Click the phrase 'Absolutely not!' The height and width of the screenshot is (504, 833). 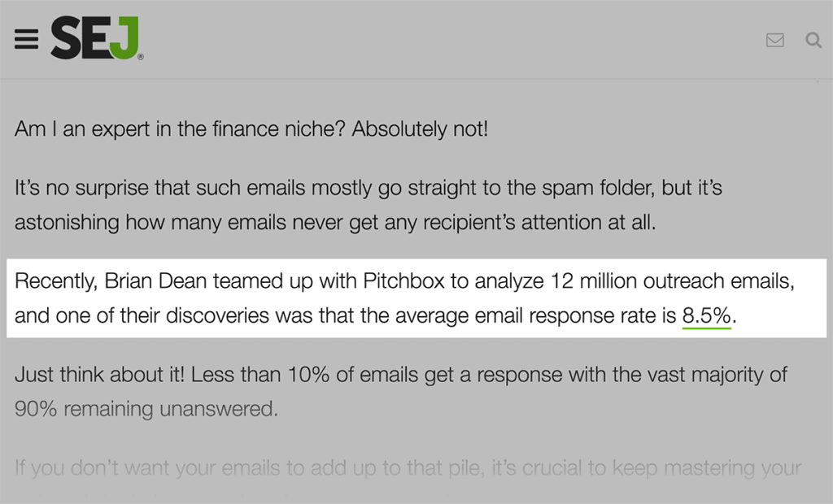[x=420, y=129]
